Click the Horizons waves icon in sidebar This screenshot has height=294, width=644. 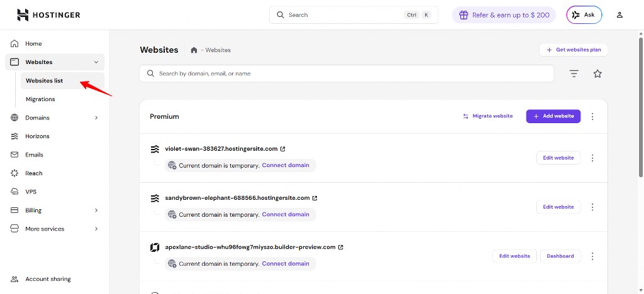point(14,136)
